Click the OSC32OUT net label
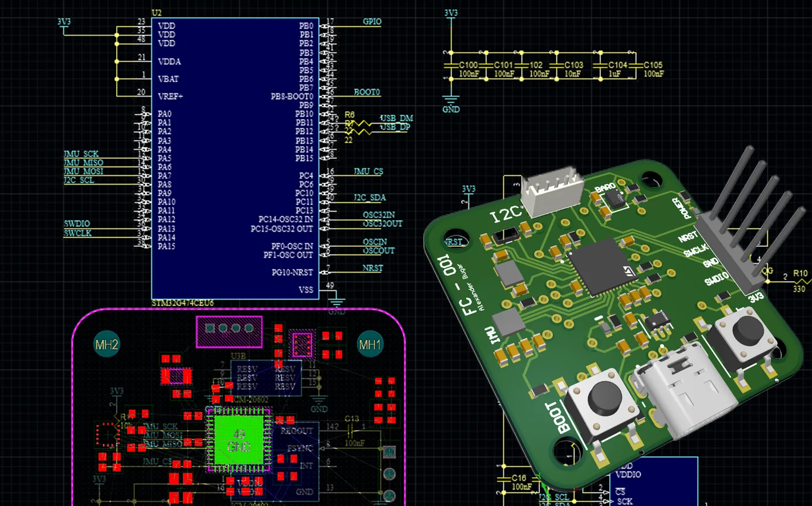The width and height of the screenshot is (812, 506). coord(383,223)
